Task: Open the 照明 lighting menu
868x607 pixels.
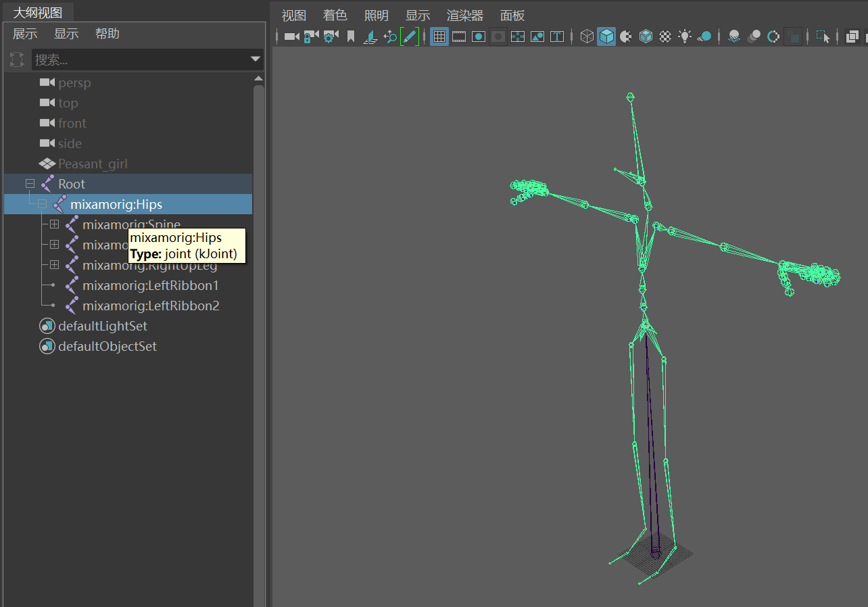Action: 377,16
